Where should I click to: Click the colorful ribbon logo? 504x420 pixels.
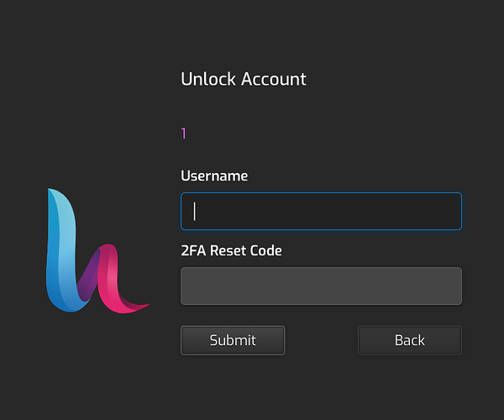[92, 252]
